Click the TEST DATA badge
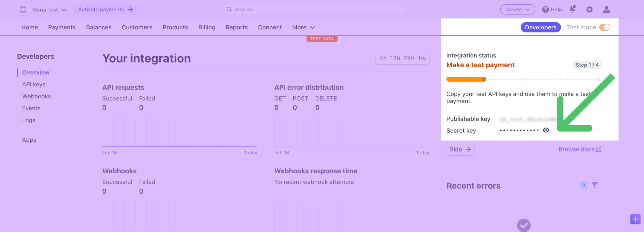Image resolution: width=644 pixels, height=232 pixels. tap(322, 39)
